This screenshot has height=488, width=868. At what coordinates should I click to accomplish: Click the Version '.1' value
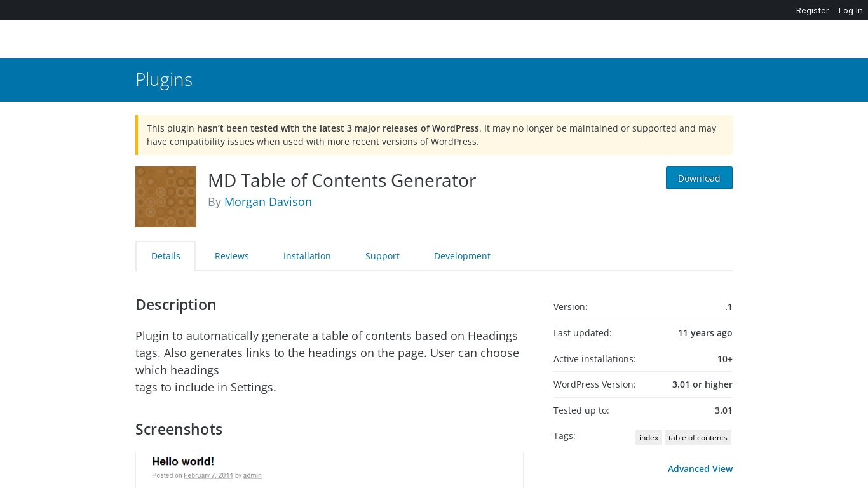point(729,307)
